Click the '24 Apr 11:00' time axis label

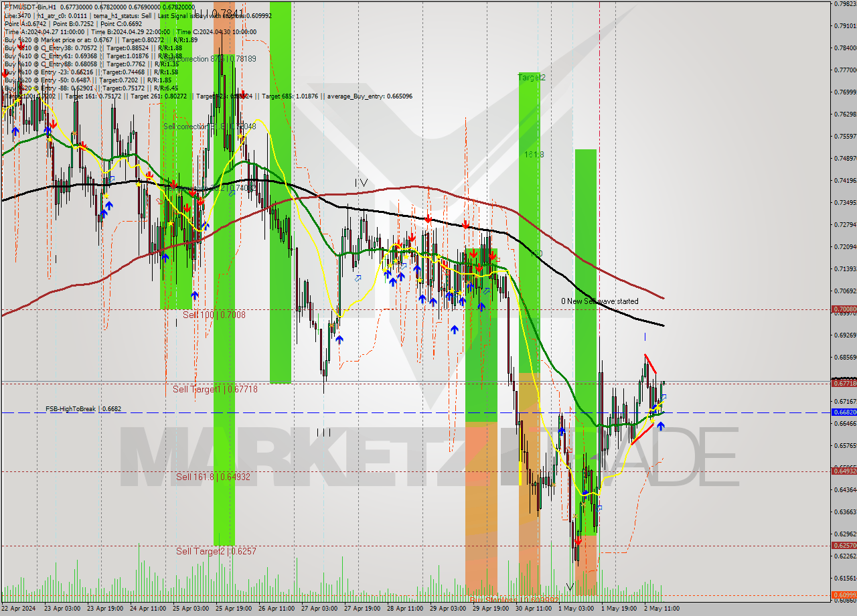point(148,609)
